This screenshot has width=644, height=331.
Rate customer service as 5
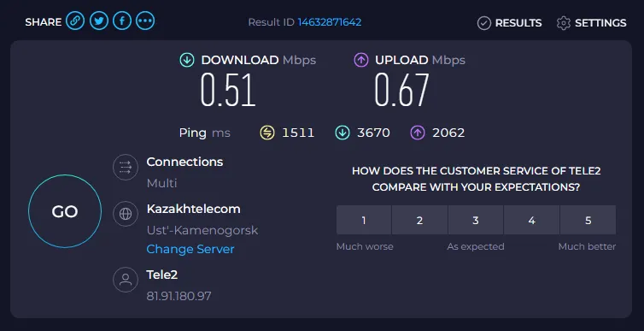pyautogui.click(x=588, y=221)
